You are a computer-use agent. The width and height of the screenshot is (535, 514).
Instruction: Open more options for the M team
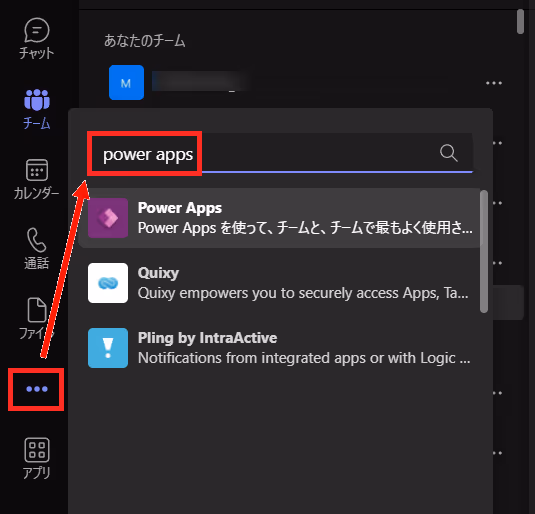(x=494, y=83)
